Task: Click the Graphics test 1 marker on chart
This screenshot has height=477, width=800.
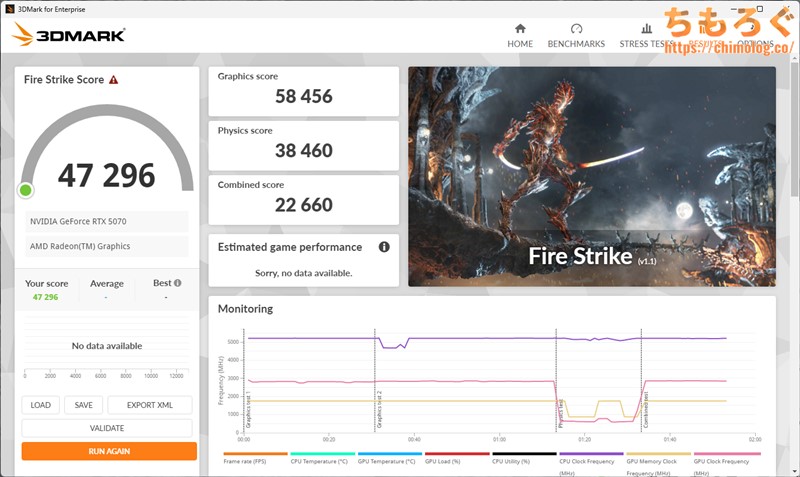Action: tap(248, 409)
